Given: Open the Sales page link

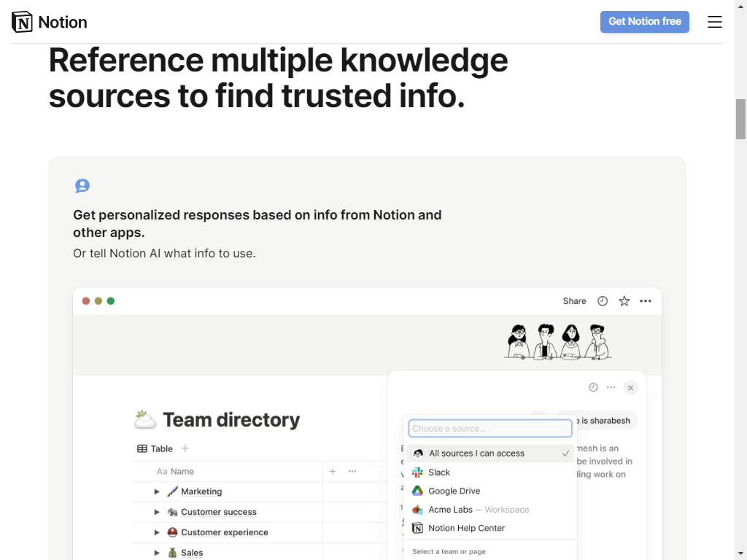Looking at the screenshot, I should [x=192, y=553].
